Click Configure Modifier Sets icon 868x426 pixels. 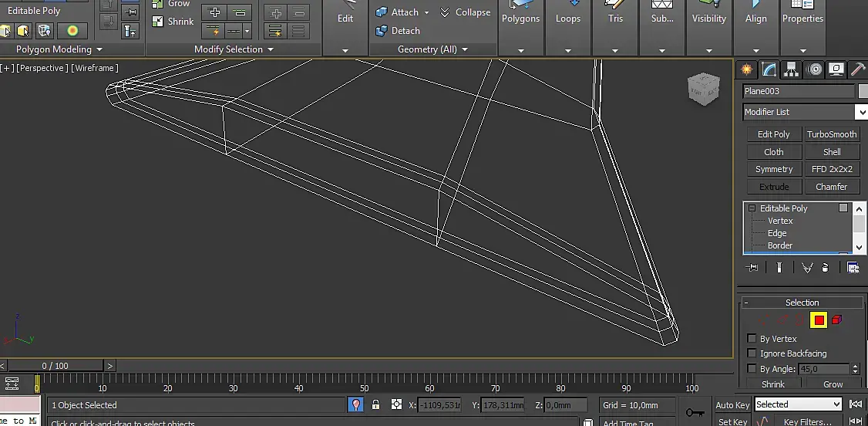[x=853, y=268]
